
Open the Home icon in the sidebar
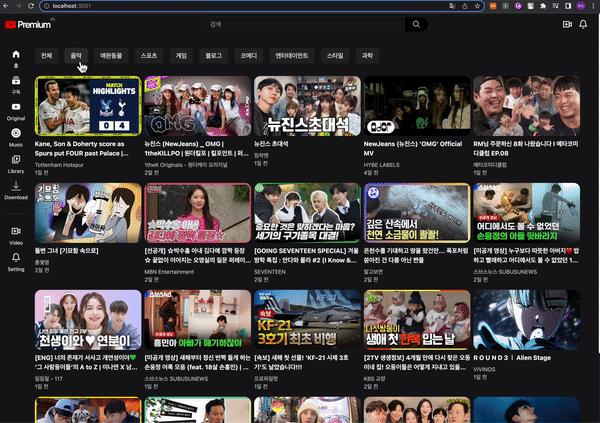pos(16,54)
